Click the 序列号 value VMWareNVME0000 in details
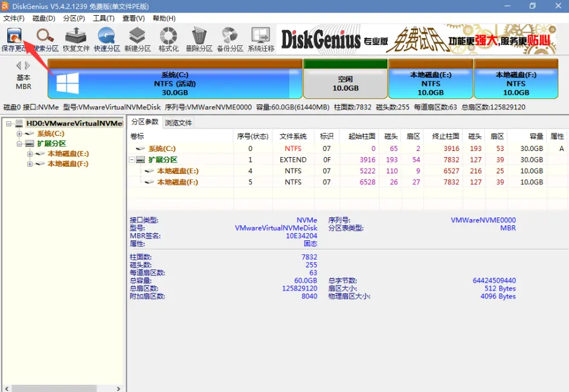 point(483,220)
